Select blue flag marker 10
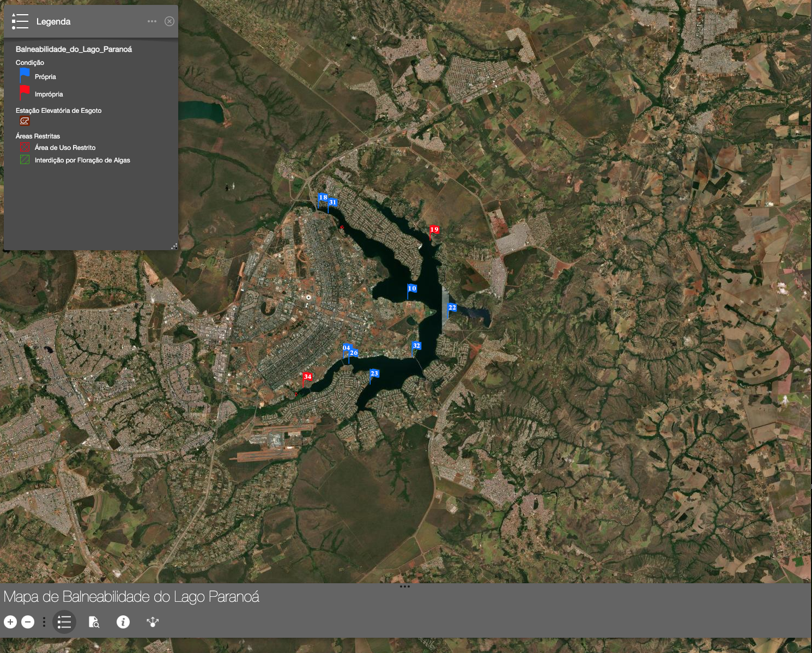 [412, 289]
